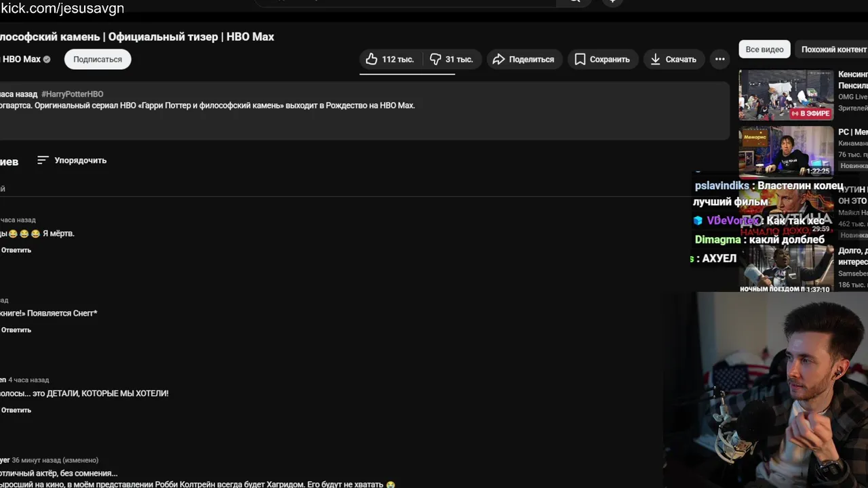This screenshot has height=488, width=868.
Task: Click the chat username pslavindiks
Action: 722,186
